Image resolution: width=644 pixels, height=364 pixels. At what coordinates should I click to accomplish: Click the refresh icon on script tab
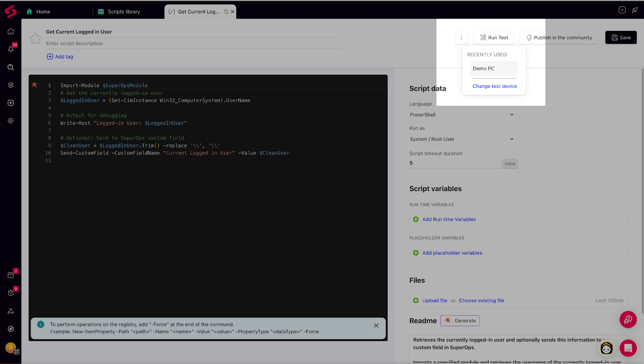pos(226,12)
